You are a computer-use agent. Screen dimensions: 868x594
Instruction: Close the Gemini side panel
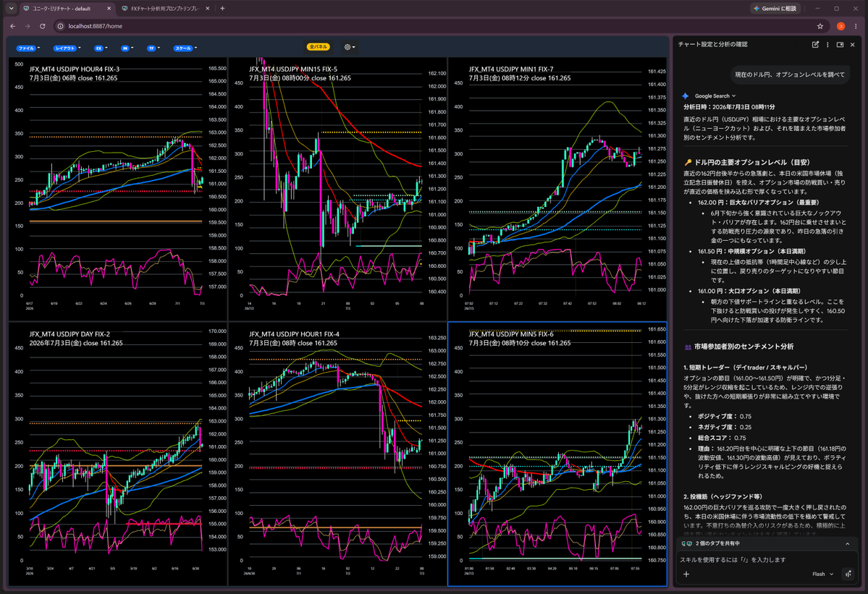[853, 44]
